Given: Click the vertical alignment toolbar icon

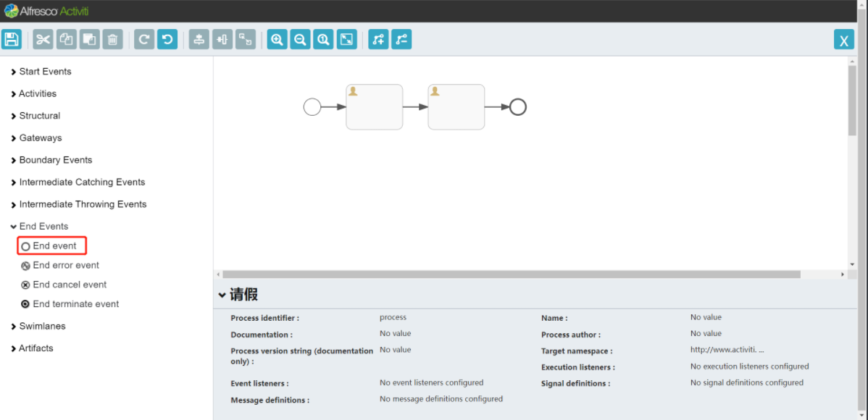Looking at the screenshot, I should coord(199,39).
